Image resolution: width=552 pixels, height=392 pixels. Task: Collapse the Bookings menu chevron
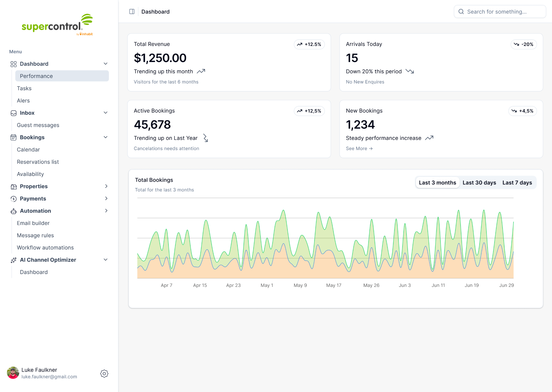pyautogui.click(x=106, y=137)
